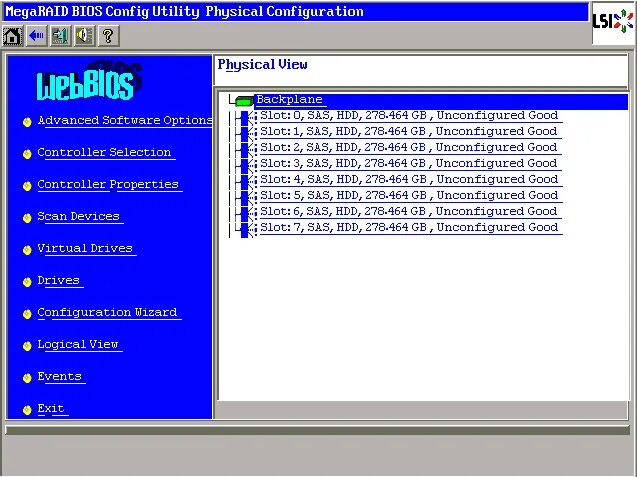637x477 pixels.
Task: Select Slot: 4 Unconfigured Good drive
Action: tap(409, 180)
